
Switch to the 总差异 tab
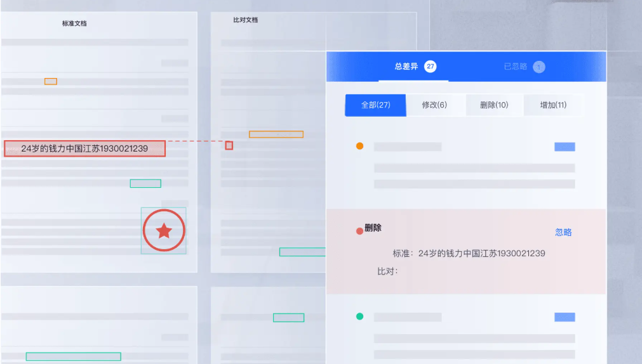tap(406, 67)
